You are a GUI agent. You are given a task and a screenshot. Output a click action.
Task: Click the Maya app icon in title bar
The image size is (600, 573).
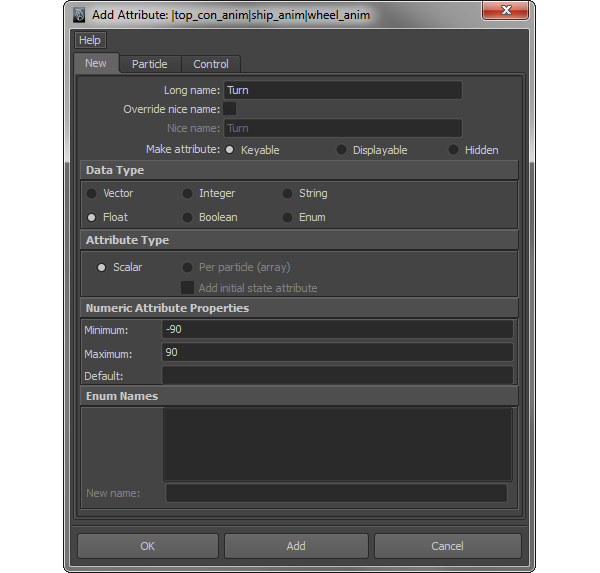point(79,15)
